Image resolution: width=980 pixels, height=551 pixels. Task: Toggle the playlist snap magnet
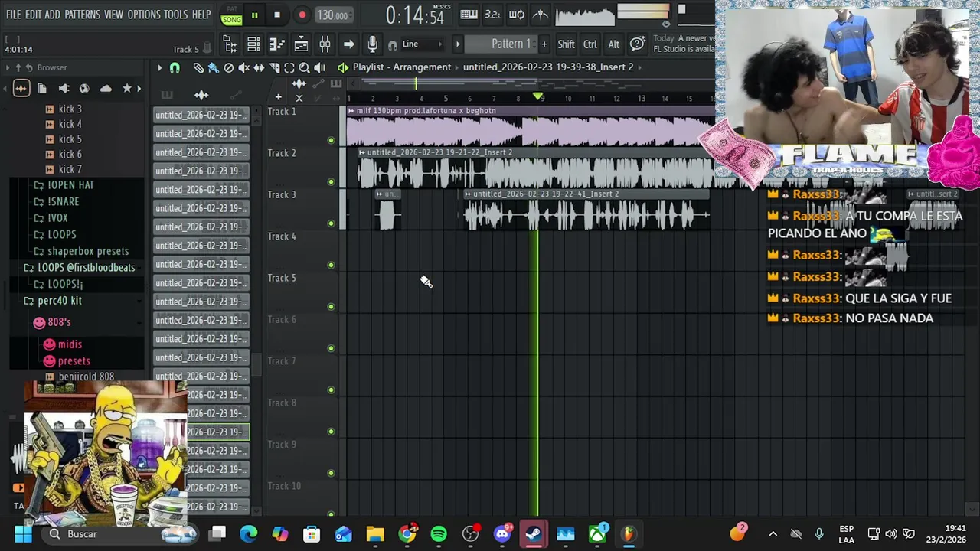175,67
